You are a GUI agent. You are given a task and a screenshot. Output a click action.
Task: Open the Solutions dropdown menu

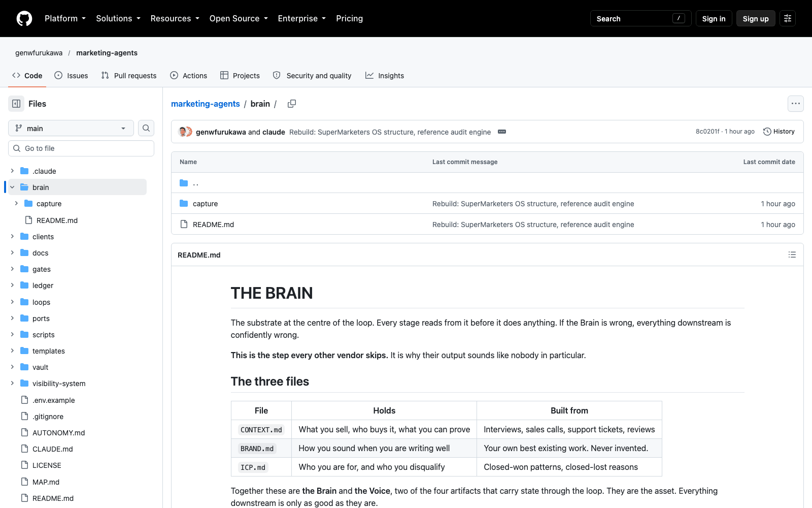coord(118,18)
